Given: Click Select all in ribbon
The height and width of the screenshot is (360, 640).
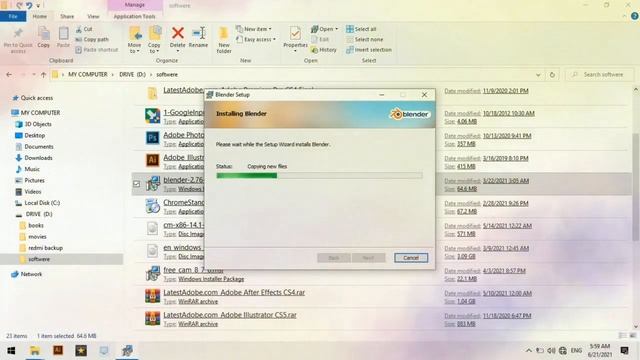Looking at the screenshot, I should pyautogui.click(x=361, y=29).
